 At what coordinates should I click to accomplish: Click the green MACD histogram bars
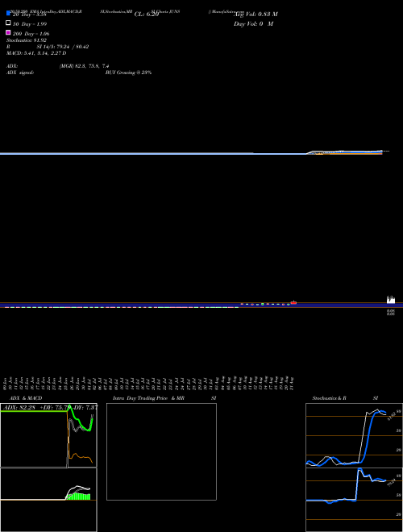click(79, 497)
